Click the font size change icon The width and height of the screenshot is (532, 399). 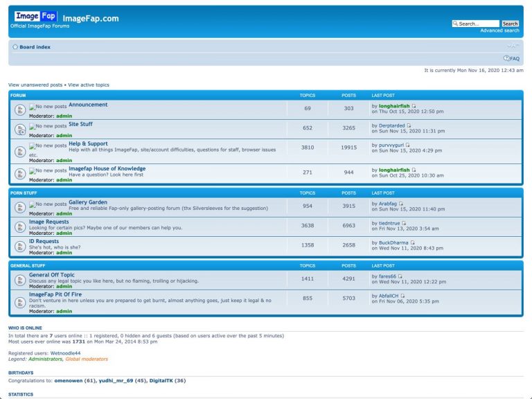click(x=513, y=46)
